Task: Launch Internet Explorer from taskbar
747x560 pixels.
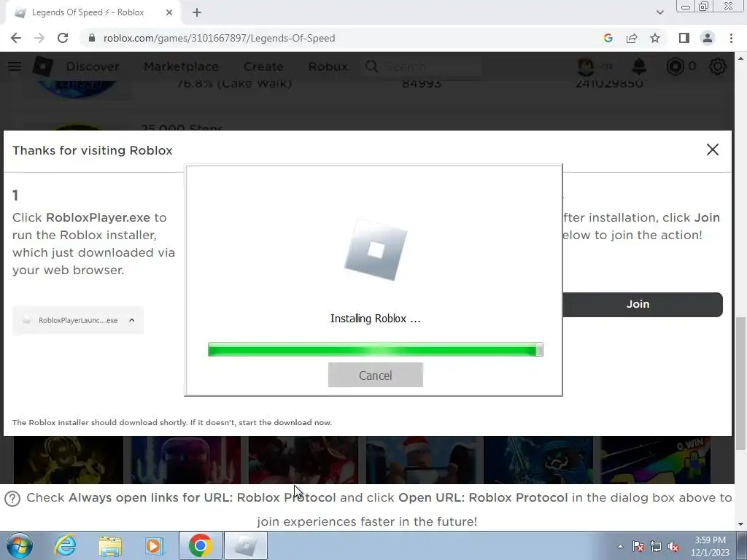Action: point(65,545)
